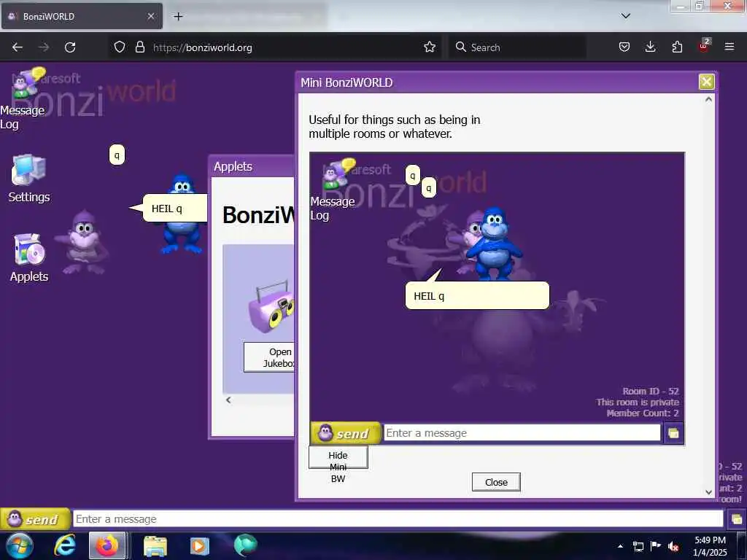Click the blue Bonzi character on main desktop

pos(182,214)
